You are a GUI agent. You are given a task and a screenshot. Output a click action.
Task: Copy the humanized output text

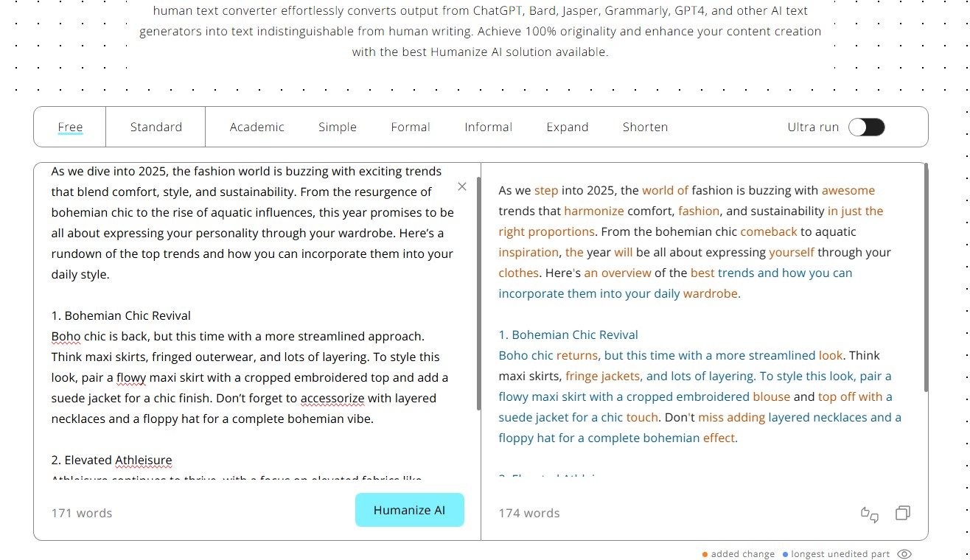(x=902, y=513)
